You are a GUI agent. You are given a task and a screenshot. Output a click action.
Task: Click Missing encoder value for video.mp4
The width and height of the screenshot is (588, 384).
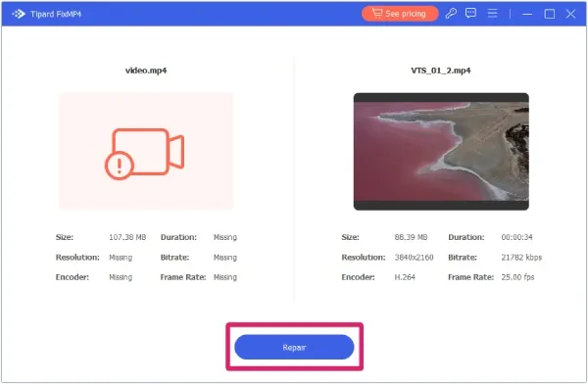pos(121,277)
